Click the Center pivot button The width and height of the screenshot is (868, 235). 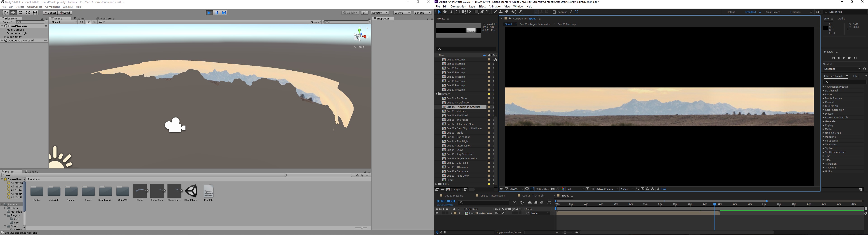pos(50,13)
